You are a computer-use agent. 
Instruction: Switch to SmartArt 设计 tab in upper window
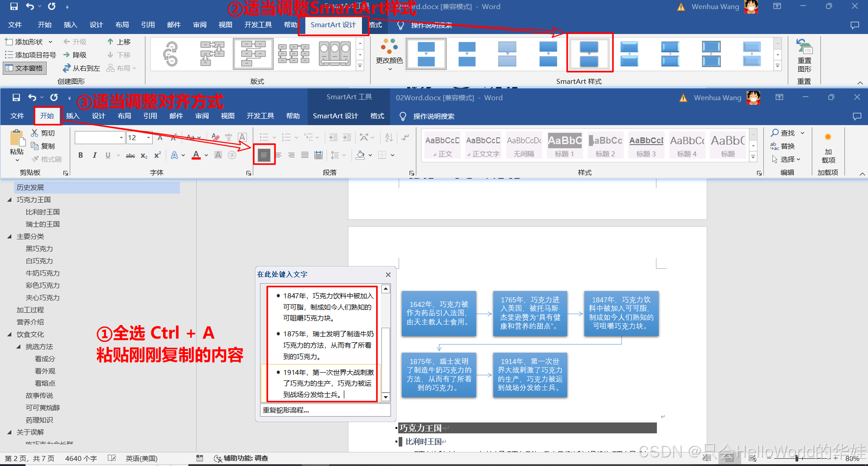click(333, 24)
